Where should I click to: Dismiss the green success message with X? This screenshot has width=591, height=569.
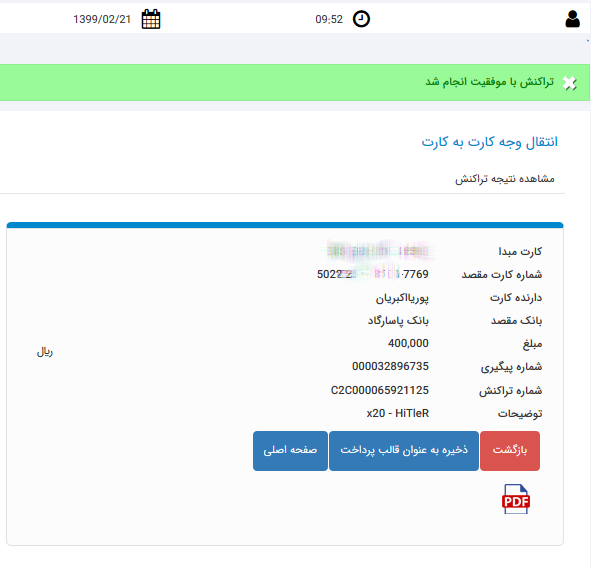tap(570, 83)
